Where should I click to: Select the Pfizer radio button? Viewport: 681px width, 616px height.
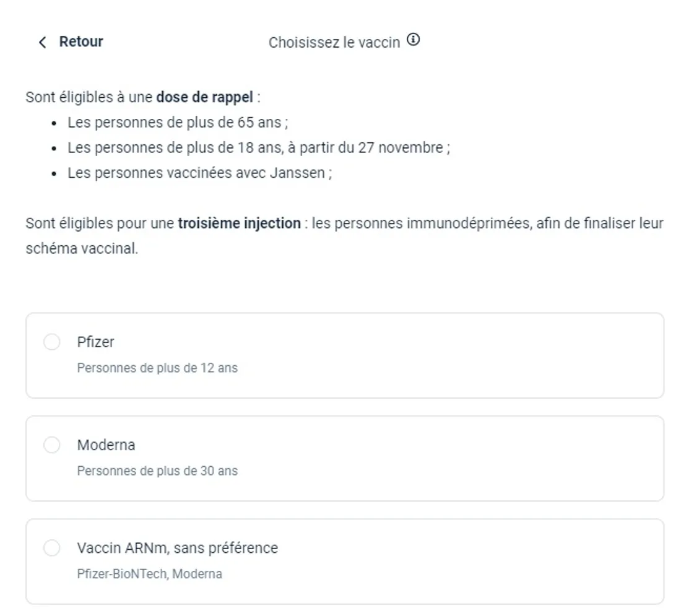pyautogui.click(x=52, y=342)
